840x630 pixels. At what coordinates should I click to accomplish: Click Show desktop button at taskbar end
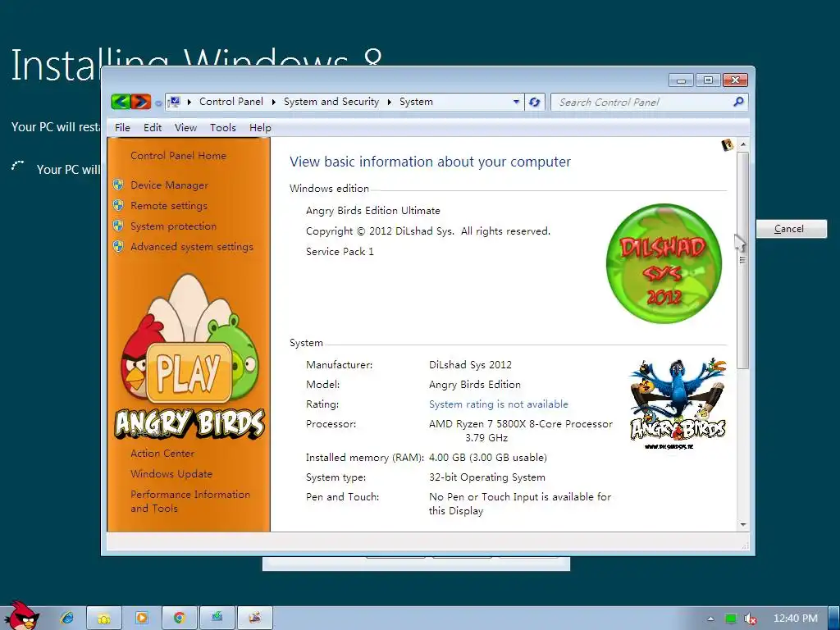[x=834, y=619]
